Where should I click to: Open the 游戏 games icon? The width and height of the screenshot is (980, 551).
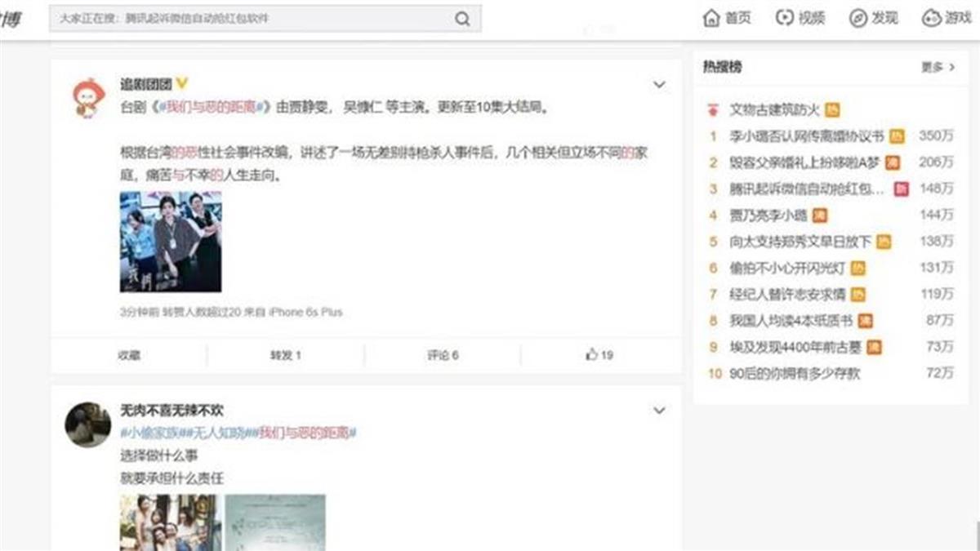click(x=932, y=18)
